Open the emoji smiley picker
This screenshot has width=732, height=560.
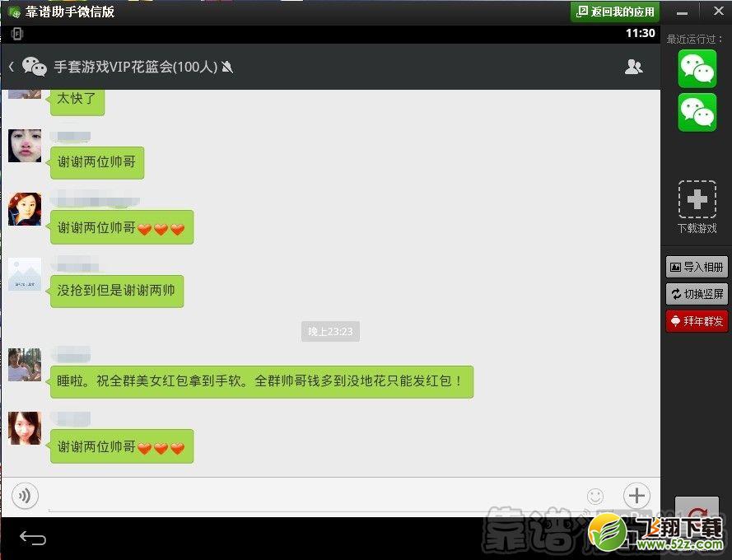[595, 496]
